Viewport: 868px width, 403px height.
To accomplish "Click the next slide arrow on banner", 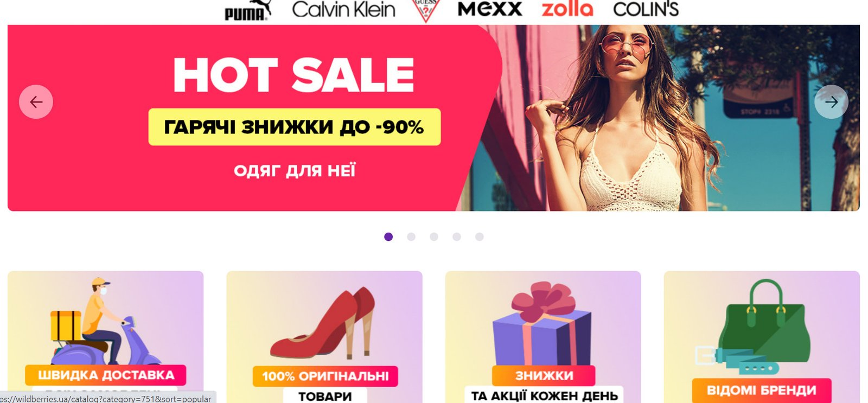I will (831, 102).
